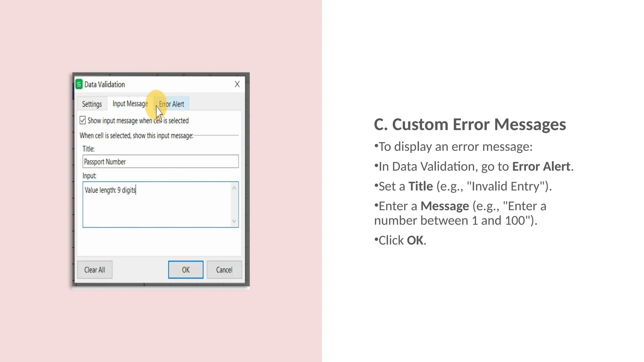
Task: Toggle 'Show input message when cell is selected'
Action: click(83, 120)
